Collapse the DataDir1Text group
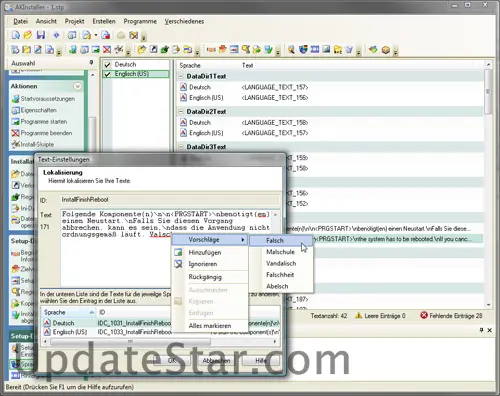Viewport: 500px width, 396px height. [181, 76]
